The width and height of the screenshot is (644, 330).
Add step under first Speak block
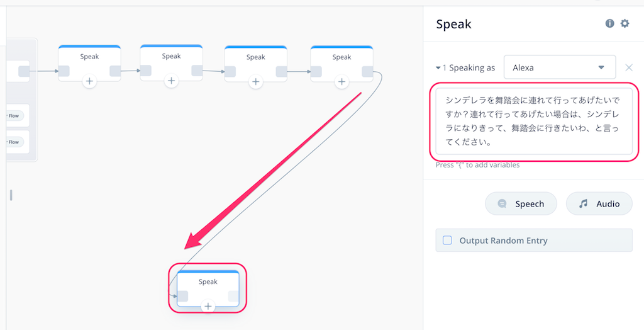coord(89,81)
